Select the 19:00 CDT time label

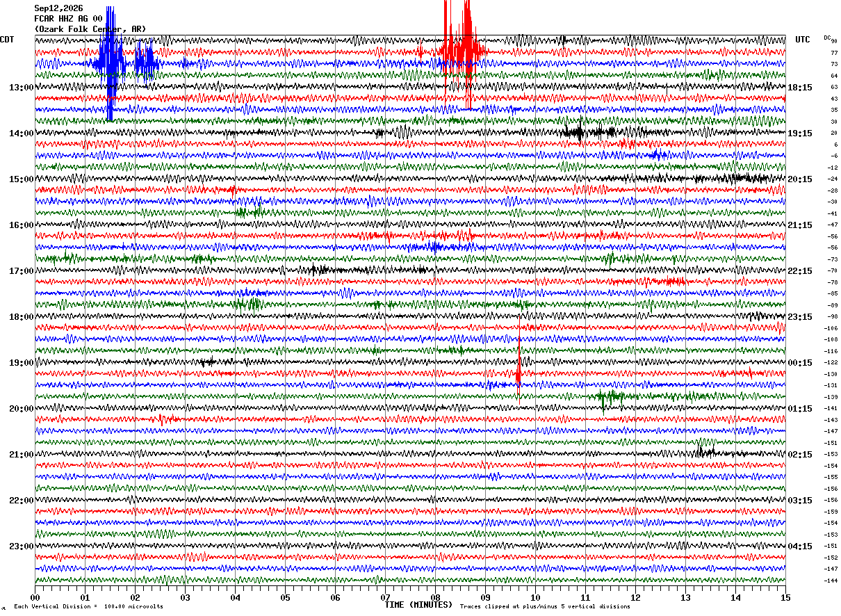tap(21, 362)
